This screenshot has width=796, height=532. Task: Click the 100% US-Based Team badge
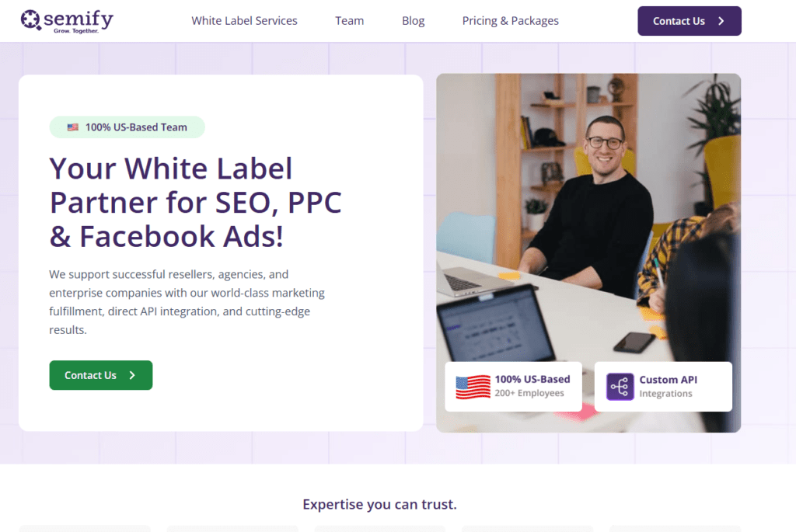(x=127, y=127)
